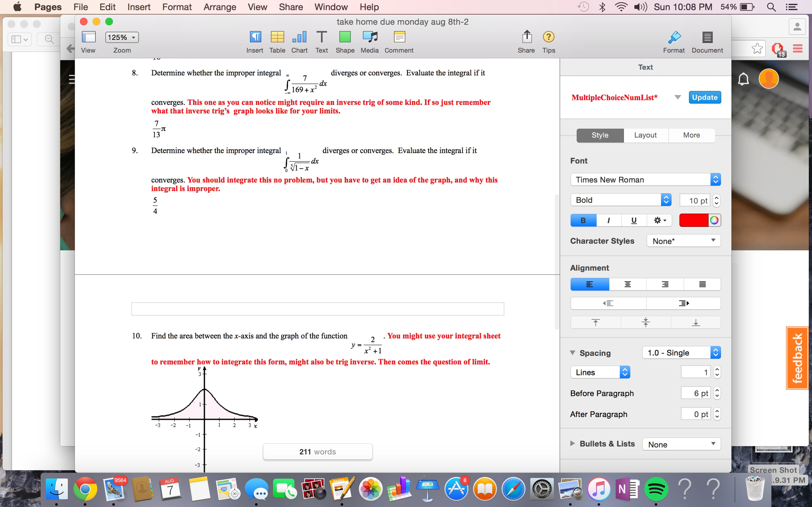Image resolution: width=812 pixels, height=507 pixels.
Task: Add a Shape from the toolbar
Action: click(x=345, y=37)
